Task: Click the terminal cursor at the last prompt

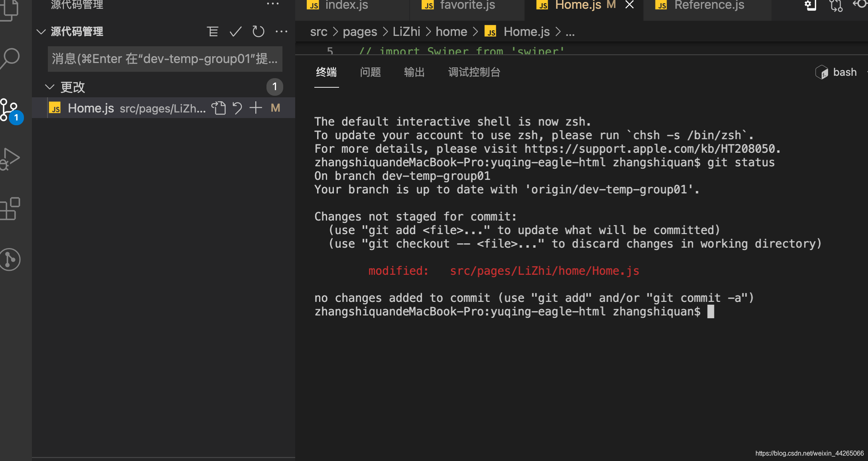Action: (x=711, y=311)
